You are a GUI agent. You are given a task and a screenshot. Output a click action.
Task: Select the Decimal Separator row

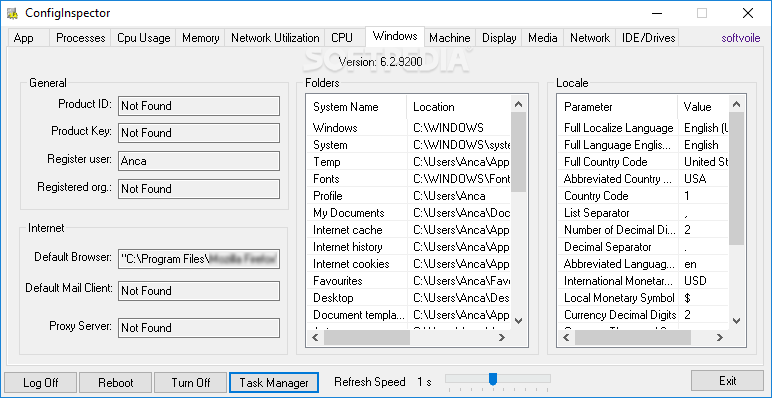click(643, 247)
